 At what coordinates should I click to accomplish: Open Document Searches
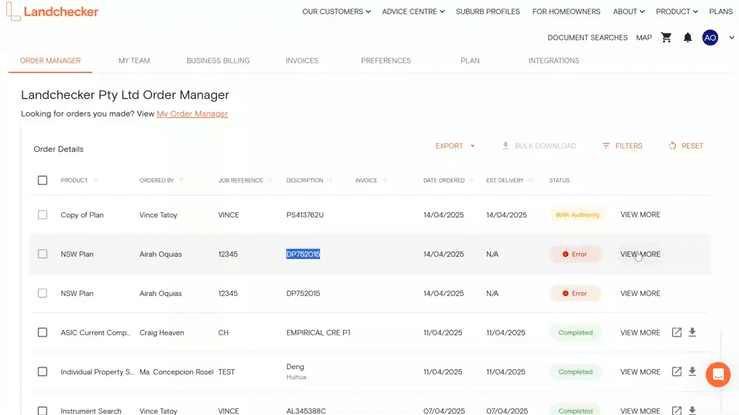pos(587,37)
